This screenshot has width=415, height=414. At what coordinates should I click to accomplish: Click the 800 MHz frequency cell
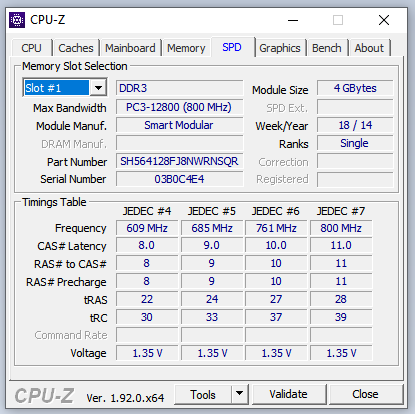point(341,228)
